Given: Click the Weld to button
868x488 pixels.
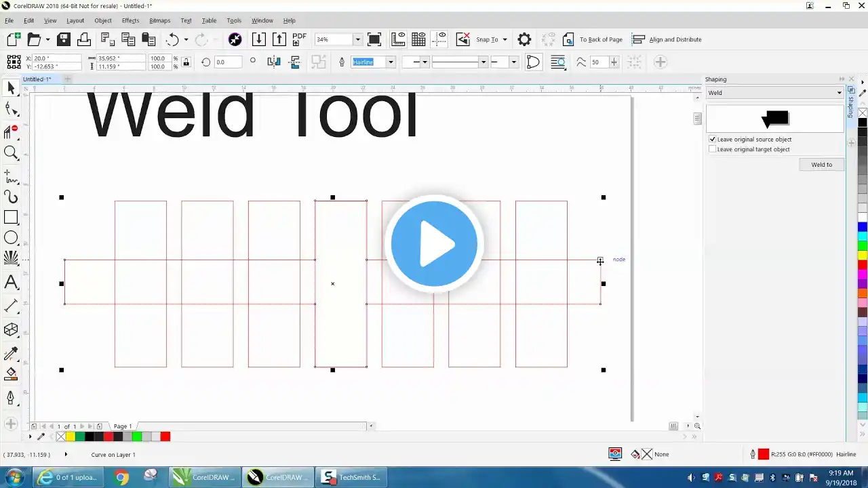Looking at the screenshot, I should coord(821,165).
